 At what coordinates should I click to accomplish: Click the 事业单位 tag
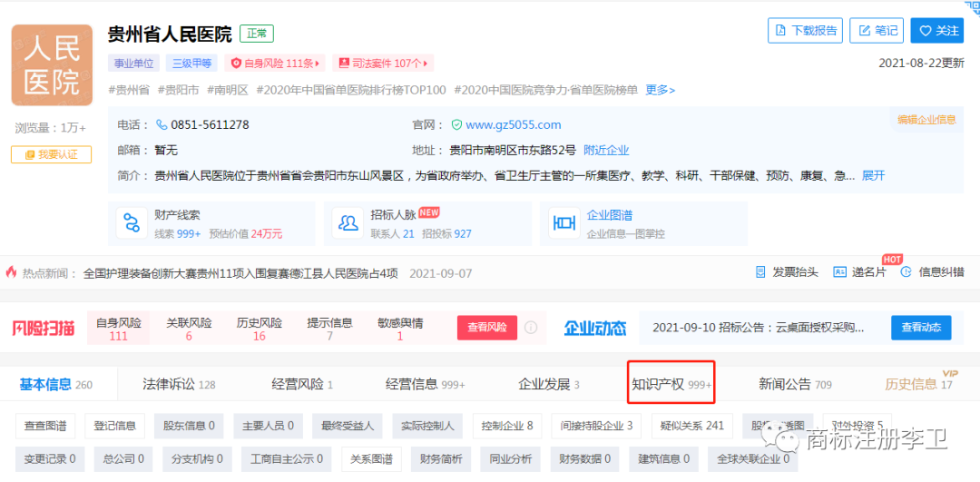pyautogui.click(x=133, y=63)
